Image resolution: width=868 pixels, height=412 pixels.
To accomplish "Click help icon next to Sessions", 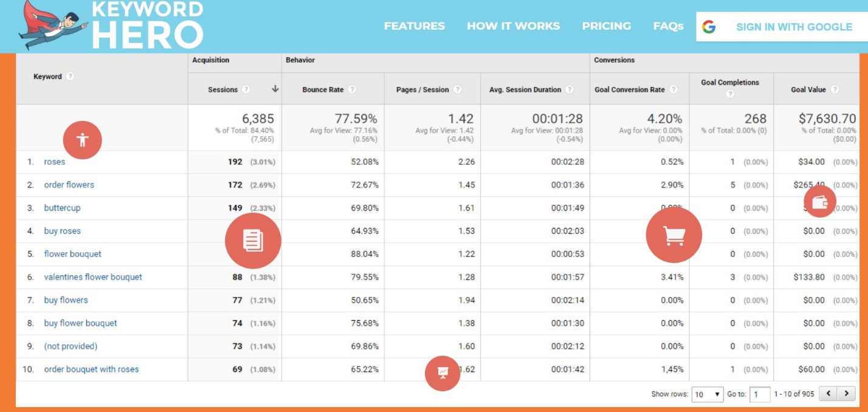I will click(x=246, y=89).
